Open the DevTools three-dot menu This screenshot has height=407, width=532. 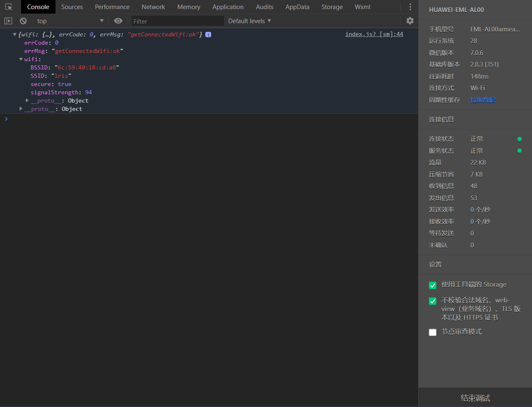point(410,7)
